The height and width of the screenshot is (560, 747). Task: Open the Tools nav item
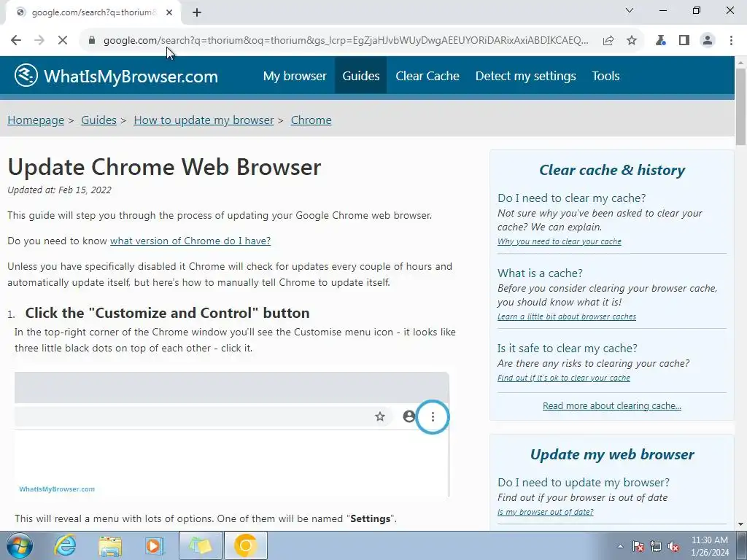(605, 76)
